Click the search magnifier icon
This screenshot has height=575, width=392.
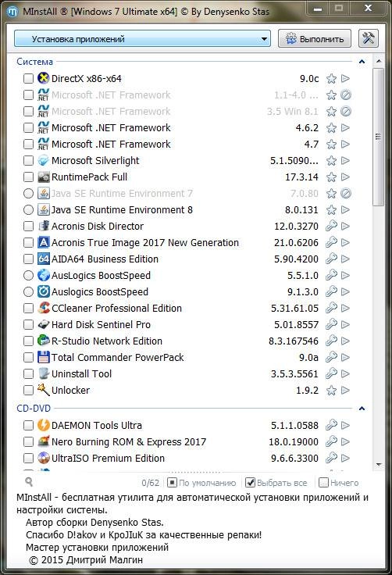point(29,482)
